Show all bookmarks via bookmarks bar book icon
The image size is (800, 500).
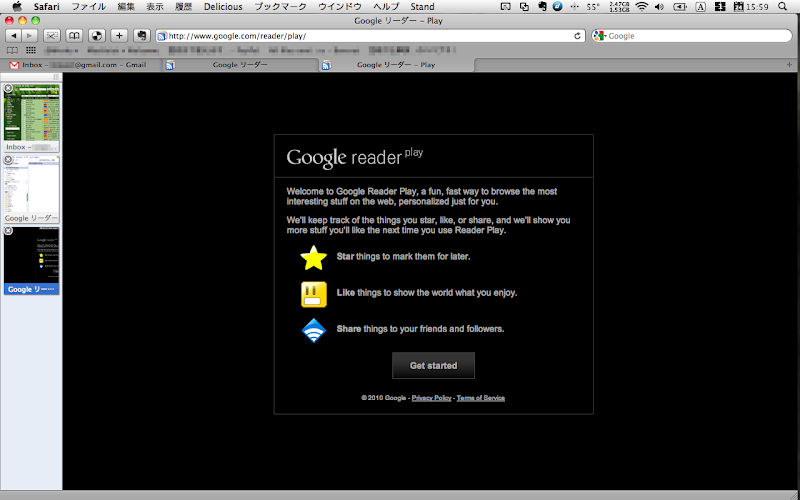(x=12, y=50)
